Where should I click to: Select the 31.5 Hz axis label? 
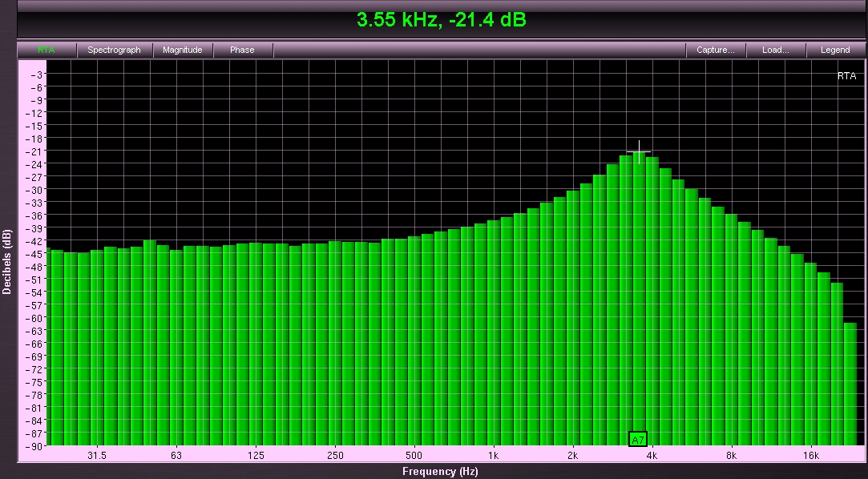pos(96,456)
